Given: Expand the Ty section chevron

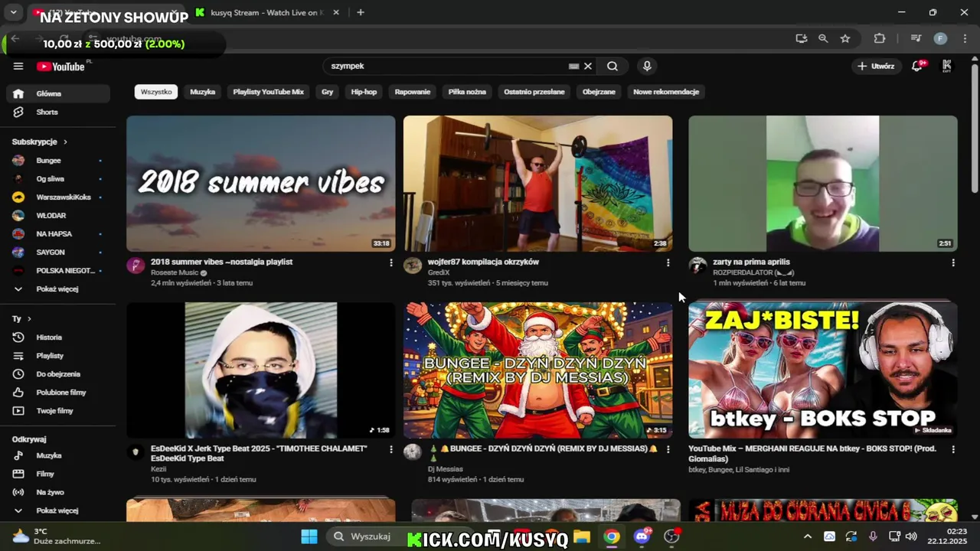Looking at the screenshot, I should (29, 319).
